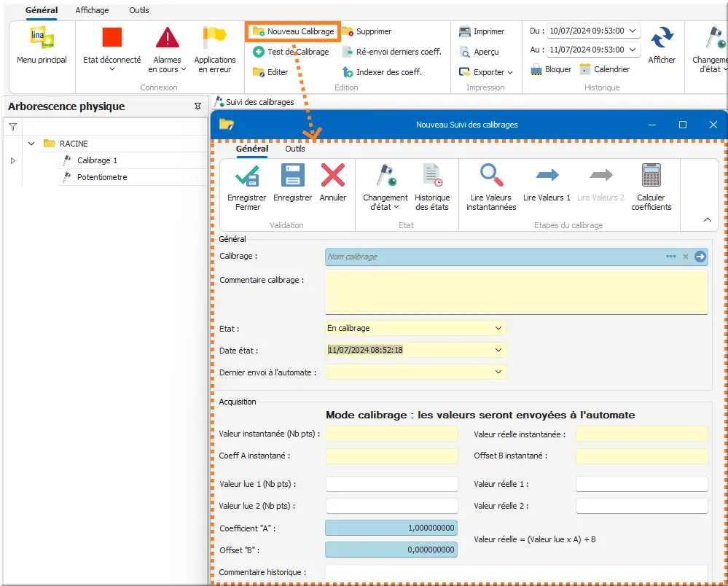
Task: Open the Aperçu print preview
Action: point(479,52)
